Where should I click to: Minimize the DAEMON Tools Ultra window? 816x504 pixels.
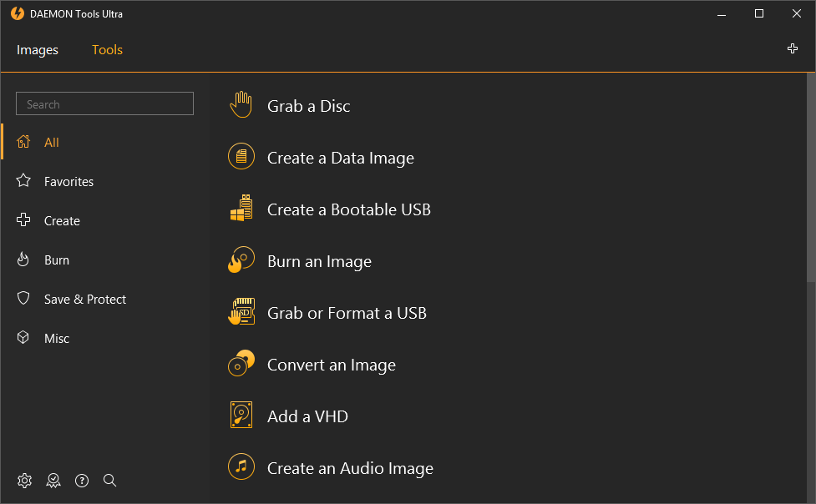[x=722, y=13]
